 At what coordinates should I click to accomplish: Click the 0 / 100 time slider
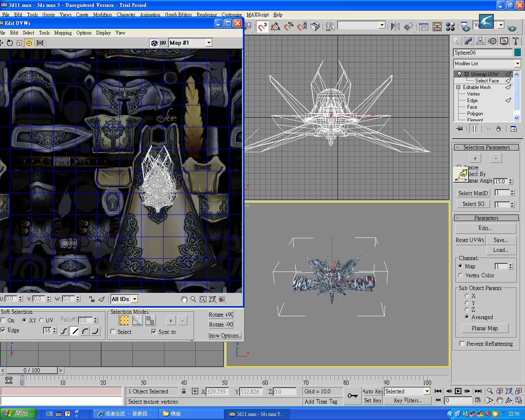[32, 370]
